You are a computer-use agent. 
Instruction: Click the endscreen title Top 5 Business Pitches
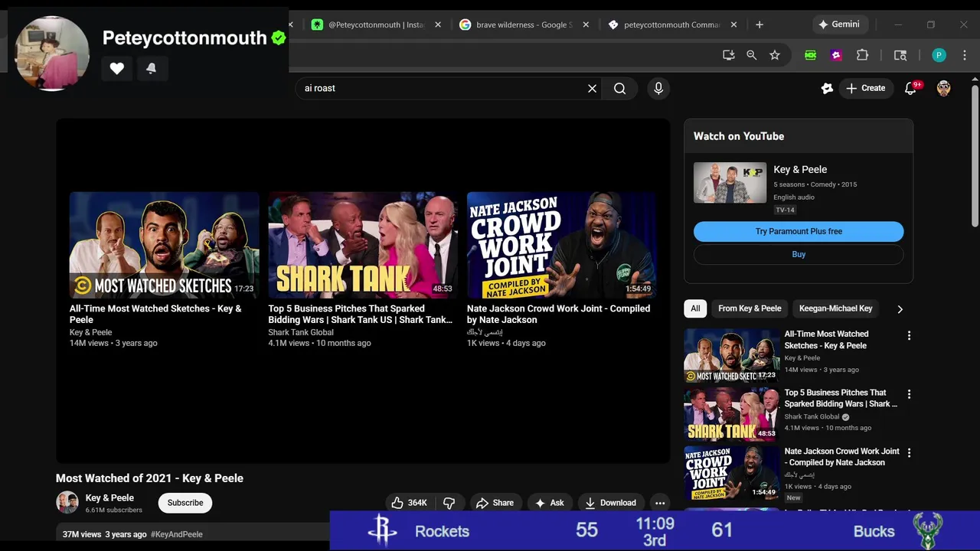click(x=360, y=314)
